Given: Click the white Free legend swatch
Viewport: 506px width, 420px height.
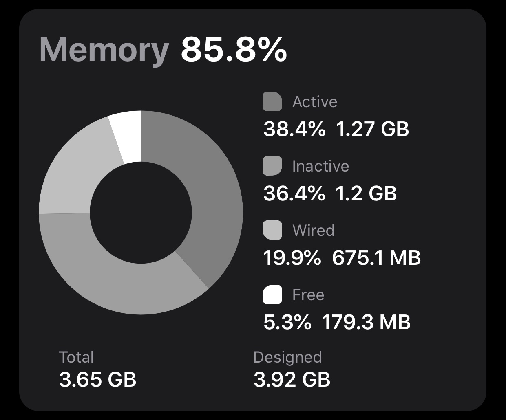Looking at the screenshot, I should (x=272, y=295).
